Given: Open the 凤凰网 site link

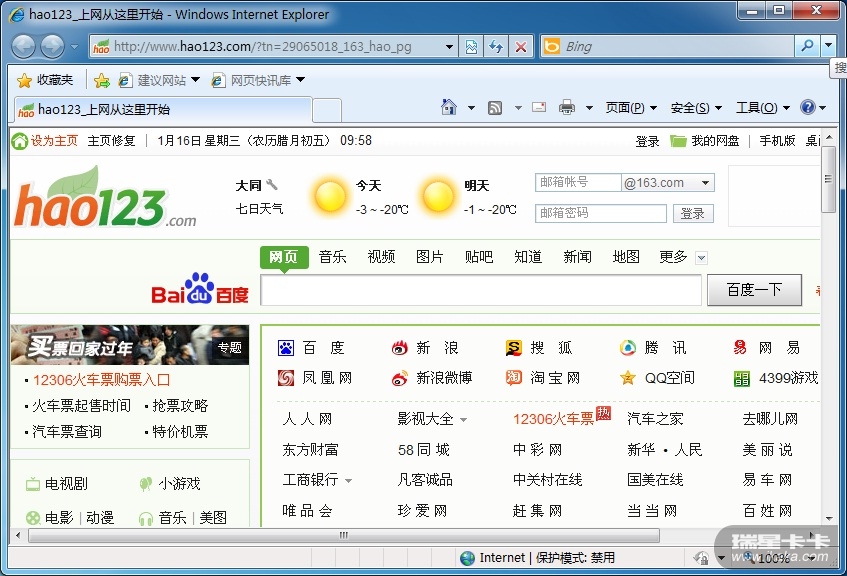Looking at the screenshot, I should (315, 378).
